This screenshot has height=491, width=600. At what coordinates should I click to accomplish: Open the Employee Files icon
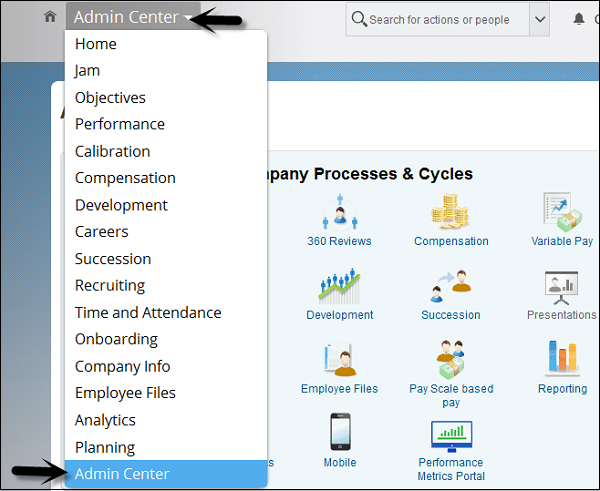click(339, 360)
